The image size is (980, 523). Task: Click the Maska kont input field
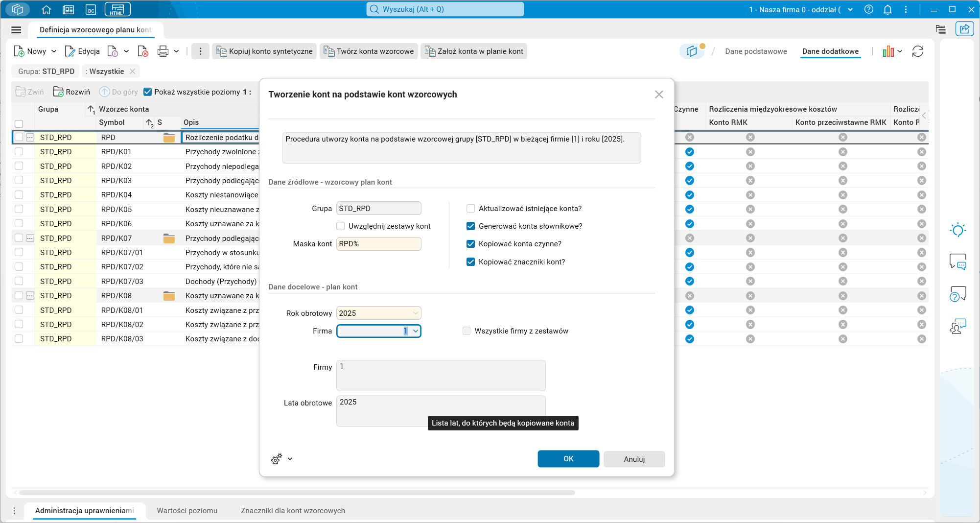(x=379, y=244)
